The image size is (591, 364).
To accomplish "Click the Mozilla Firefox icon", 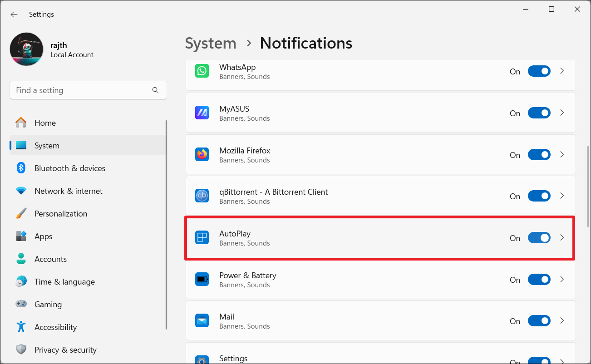I will pyautogui.click(x=202, y=155).
